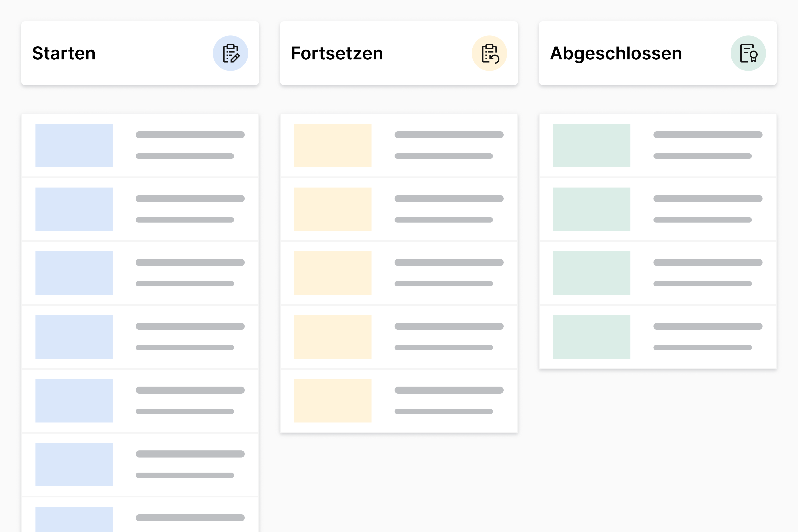Open the fifth blue thumbnail under Starten

[74, 400]
